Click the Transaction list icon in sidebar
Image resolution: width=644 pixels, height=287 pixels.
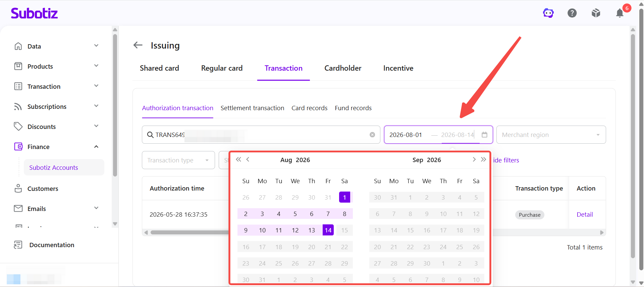[x=18, y=86]
